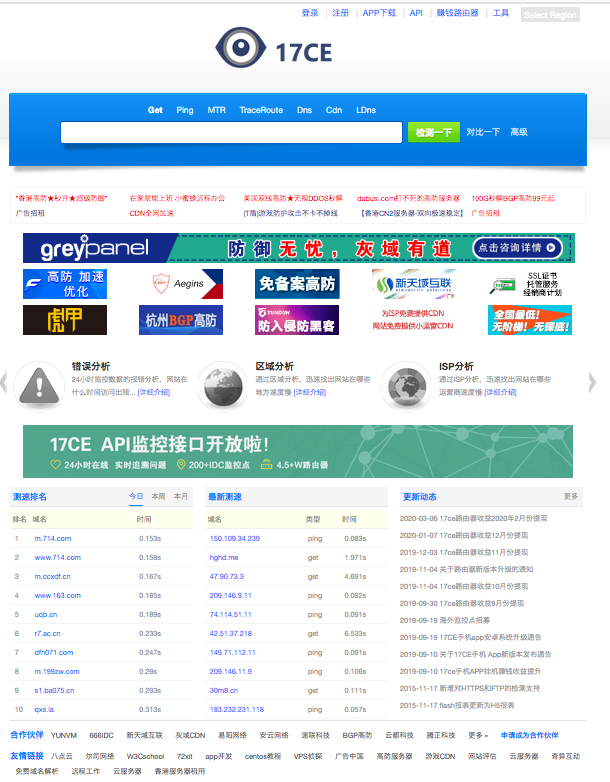This screenshot has height=782, width=610.
Task: Open dfh071.com in ranking list
Action: (x=54, y=652)
